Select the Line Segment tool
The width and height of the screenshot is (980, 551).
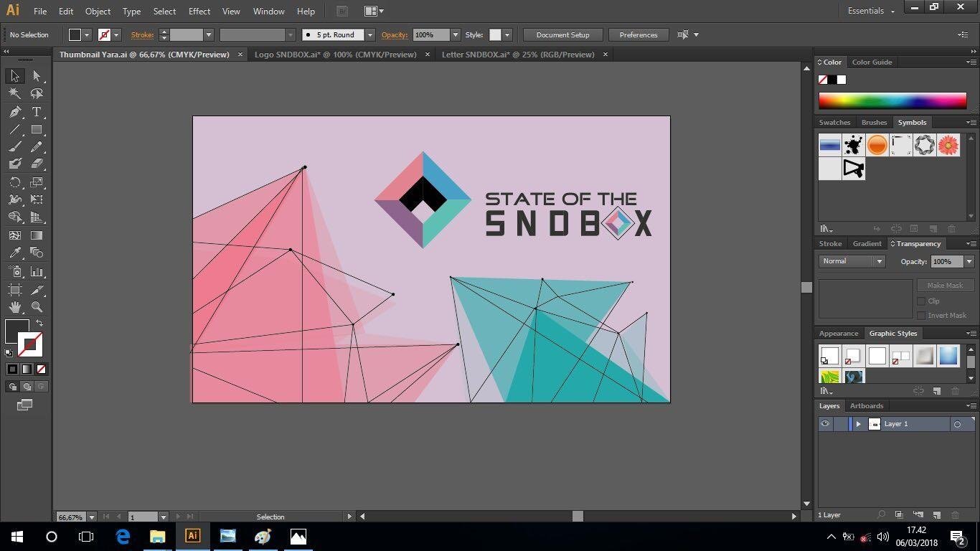(14, 130)
